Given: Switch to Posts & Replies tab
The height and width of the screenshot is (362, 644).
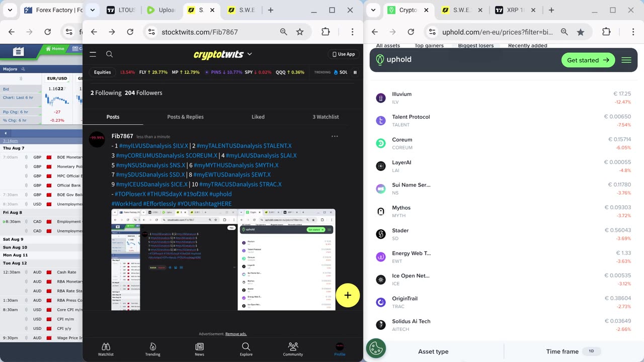Looking at the screenshot, I should 185,117.
